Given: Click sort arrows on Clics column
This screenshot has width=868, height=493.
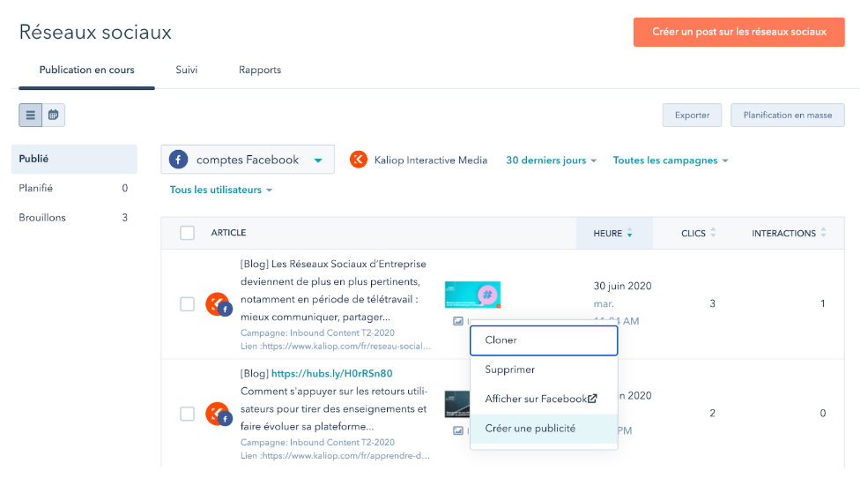Looking at the screenshot, I should [x=713, y=233].
